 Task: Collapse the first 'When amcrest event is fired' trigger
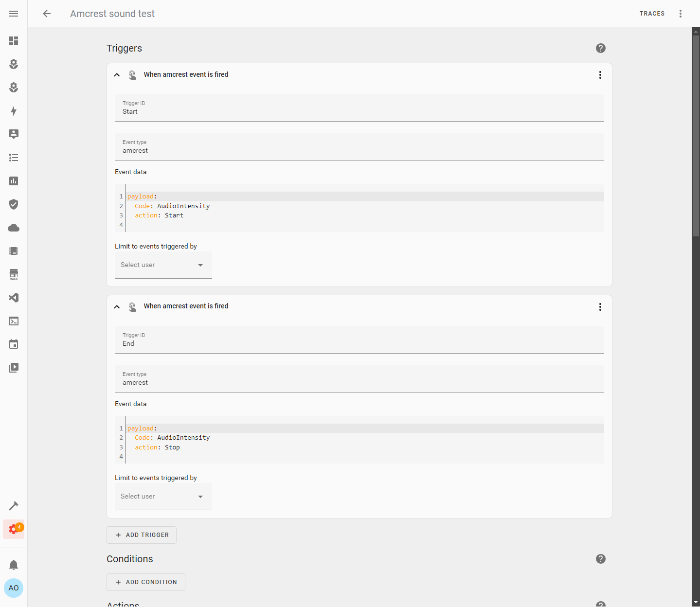click(117, 74)
